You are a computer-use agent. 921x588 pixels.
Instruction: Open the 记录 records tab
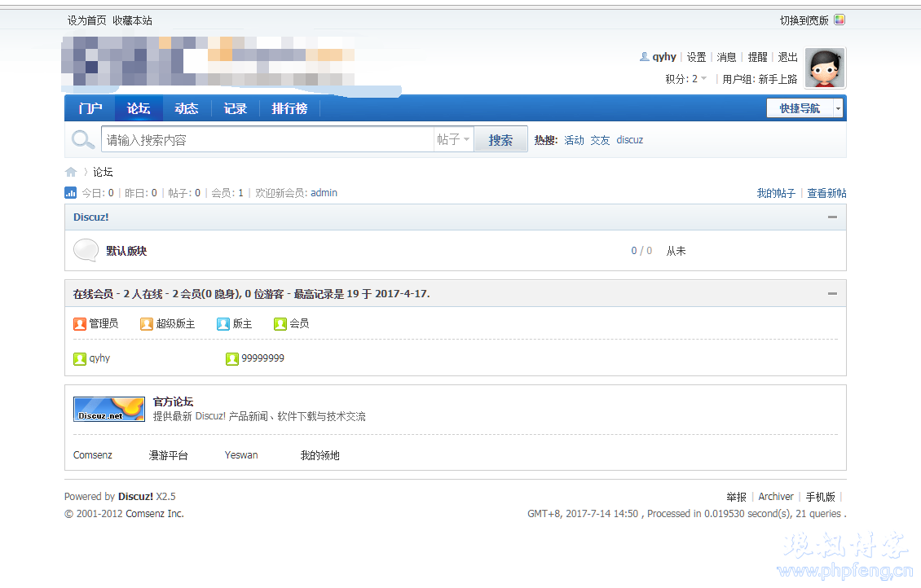click(x=235, y=108)
